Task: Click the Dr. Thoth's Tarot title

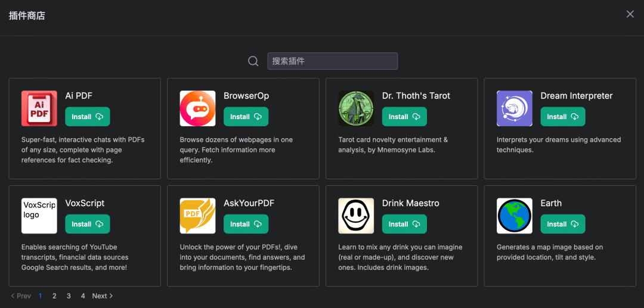Action: (416, 96)
